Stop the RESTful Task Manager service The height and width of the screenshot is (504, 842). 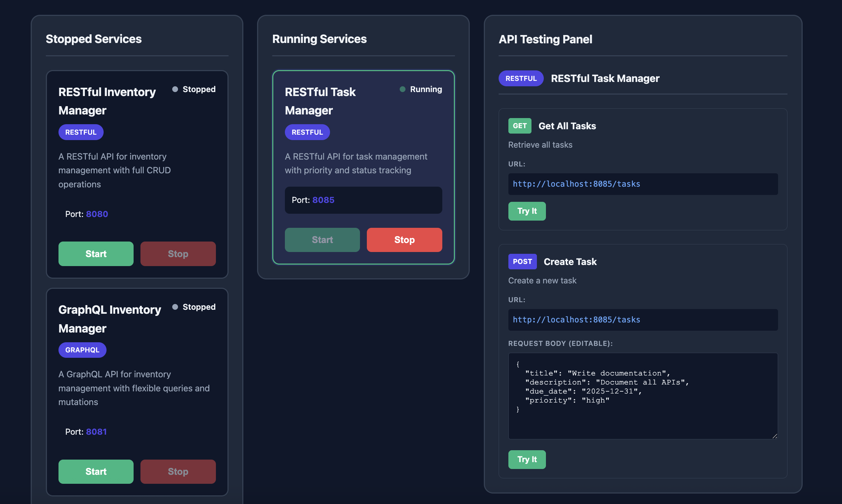click(404, 239)
